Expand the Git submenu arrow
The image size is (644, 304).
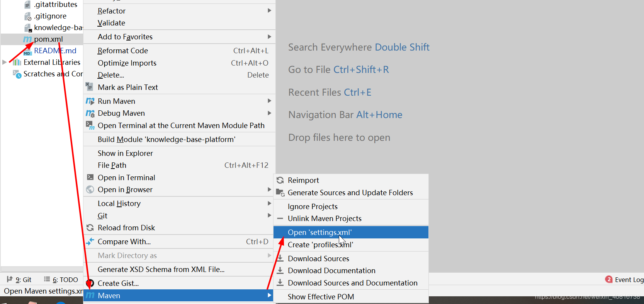269,215
